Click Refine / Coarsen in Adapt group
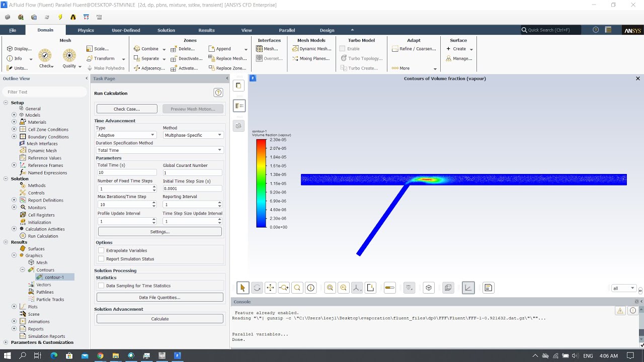644x362 pixels. [414, 49]
